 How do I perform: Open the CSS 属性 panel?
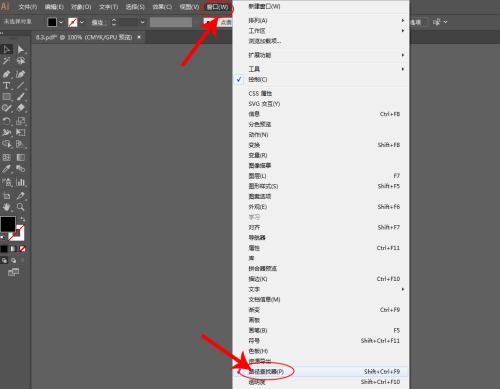click(321, 93)
